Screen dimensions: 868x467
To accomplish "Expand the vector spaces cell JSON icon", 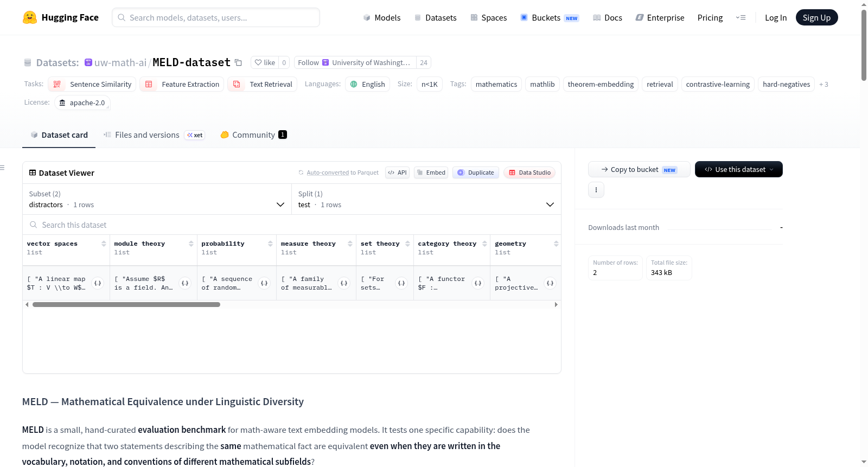I will [x=98, y=283].
